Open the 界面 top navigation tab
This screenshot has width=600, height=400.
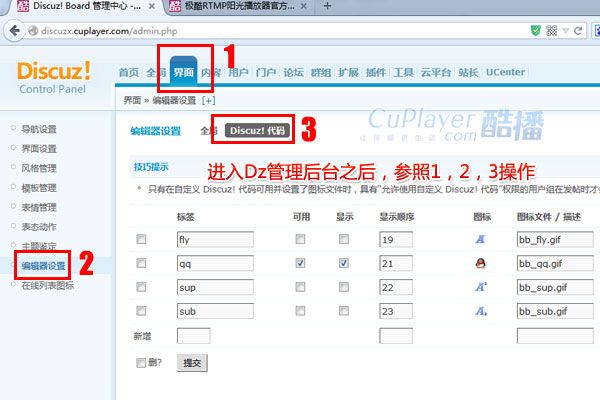pyautogui.click(x=183, y=73)
